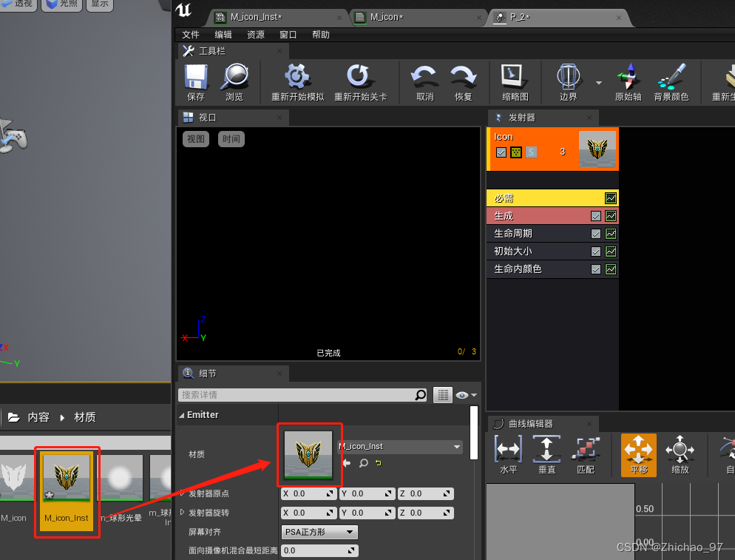Screen dimensions: 735x560
Task: Send 必需 module to curve editor
Action: pos(611,198)
